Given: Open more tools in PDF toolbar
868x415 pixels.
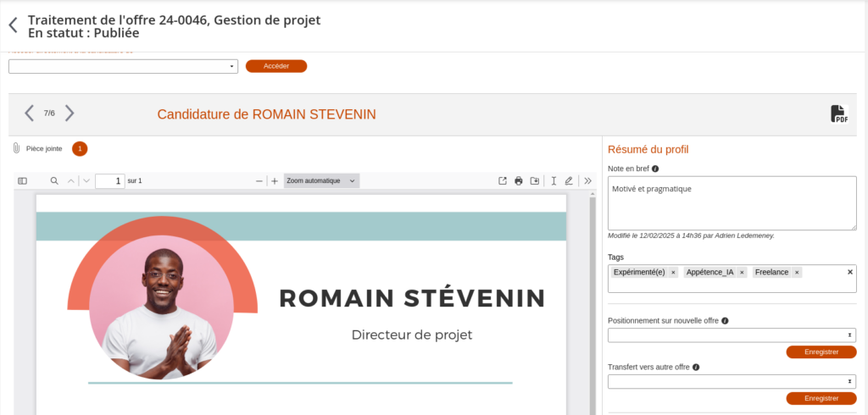Looking at the screenshot, I should click(587, 180).
